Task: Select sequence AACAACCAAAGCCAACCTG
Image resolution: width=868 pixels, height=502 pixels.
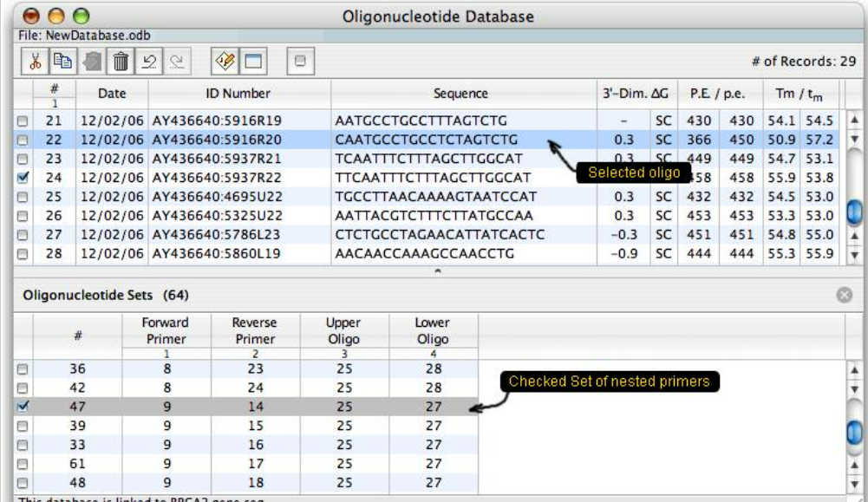Action: coord(425,254)
